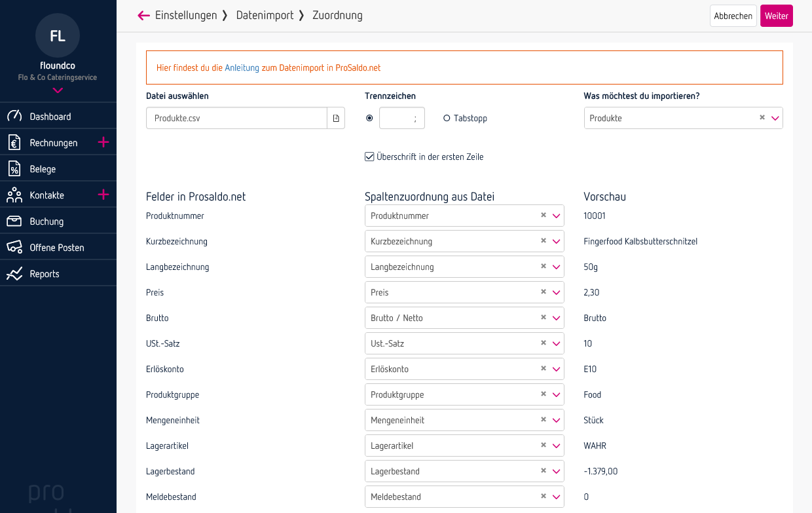Expand the Preis column mapping dropdown
812x513 pixels.
point(557,292)
